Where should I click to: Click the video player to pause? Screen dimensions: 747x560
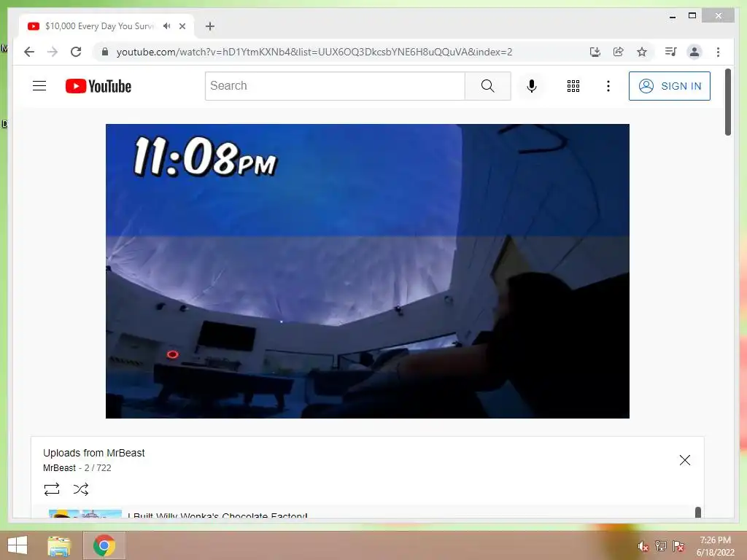(368, 271)
